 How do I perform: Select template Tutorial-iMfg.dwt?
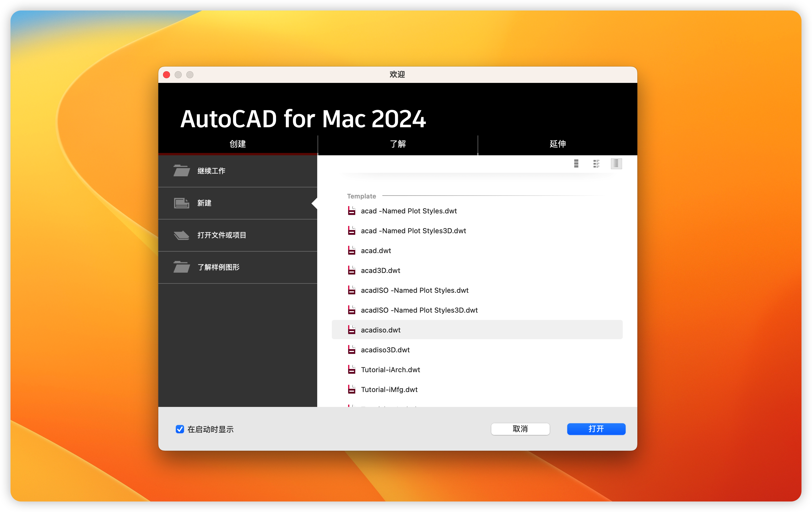click(477, 390)
